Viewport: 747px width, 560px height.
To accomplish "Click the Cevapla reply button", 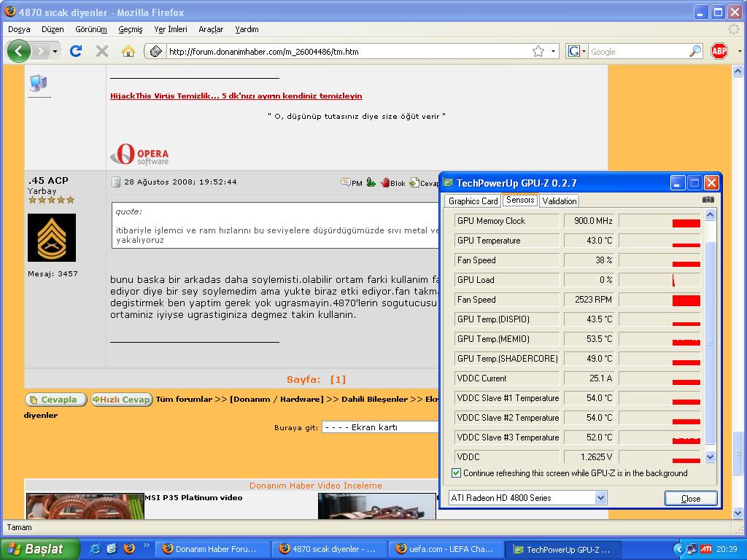I will click(x=55, y=400).
